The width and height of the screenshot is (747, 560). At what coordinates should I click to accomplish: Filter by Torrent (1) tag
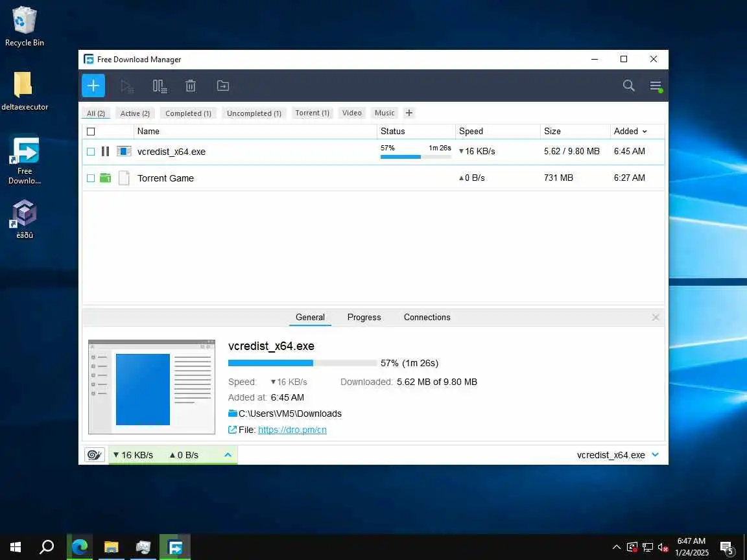pyautogui.click(x=312, y=113)
